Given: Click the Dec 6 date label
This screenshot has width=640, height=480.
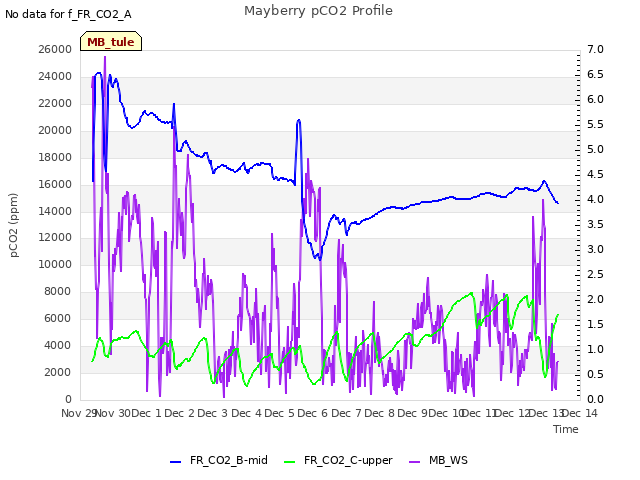Looking at the screenshot, I should tap(313, 413).
